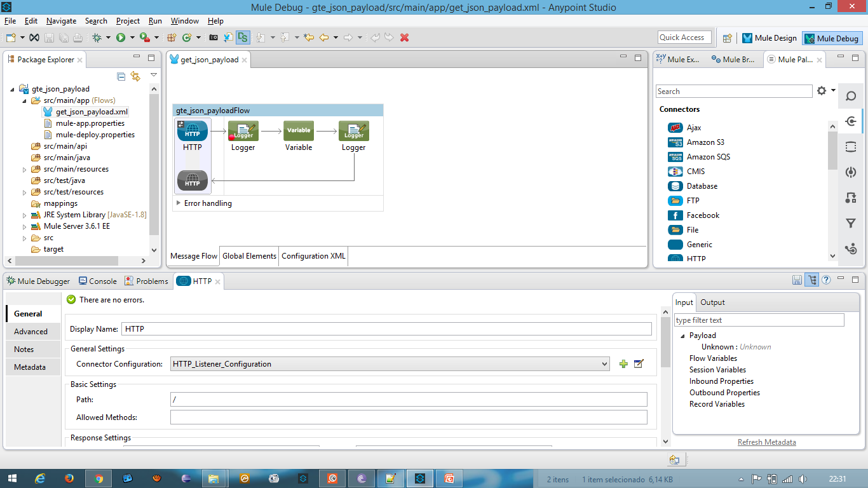Stop the running Mule application

pos(405,37)
